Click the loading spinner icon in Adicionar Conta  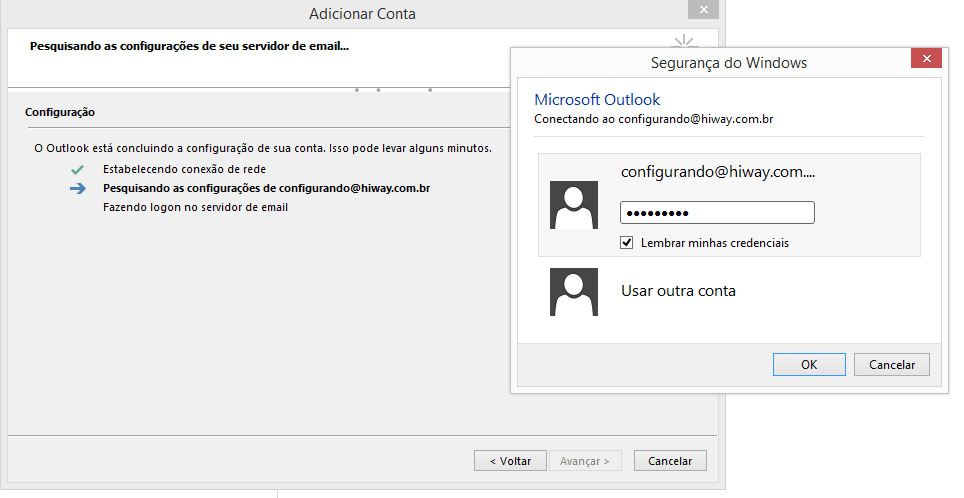(683, 43)
